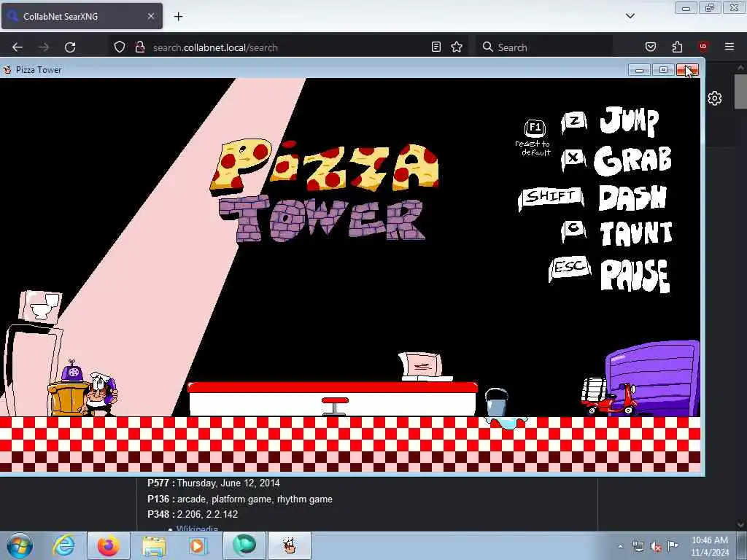Click the Z key icon beside Jump
The height and width of the screenshot is (560, 747).
click(574, 122)
